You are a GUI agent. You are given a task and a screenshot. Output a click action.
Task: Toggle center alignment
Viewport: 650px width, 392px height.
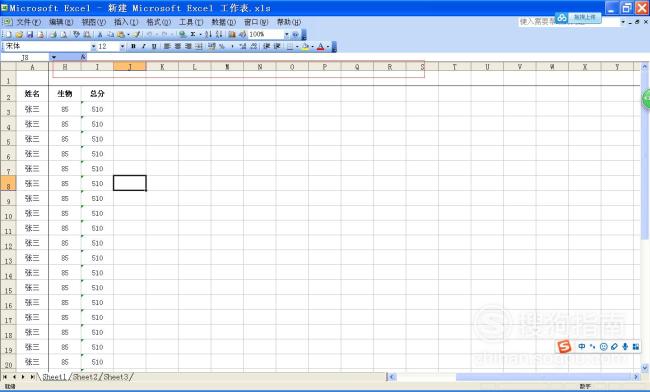[177, 46]
